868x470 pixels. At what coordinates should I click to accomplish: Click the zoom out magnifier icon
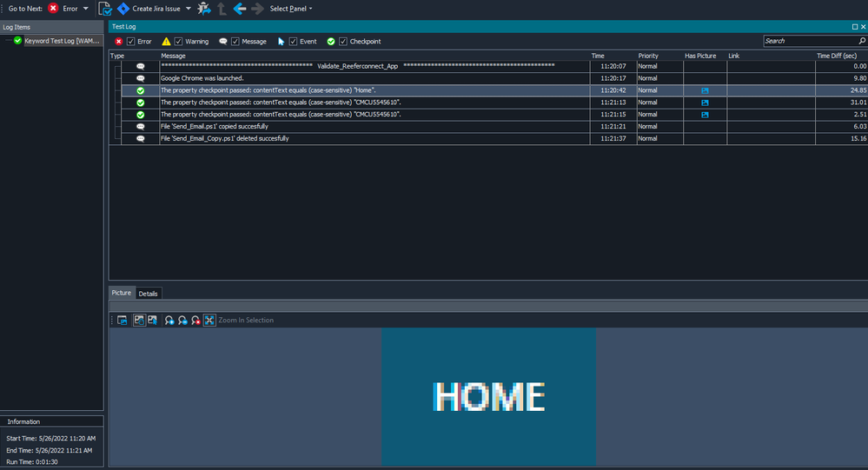182,321
